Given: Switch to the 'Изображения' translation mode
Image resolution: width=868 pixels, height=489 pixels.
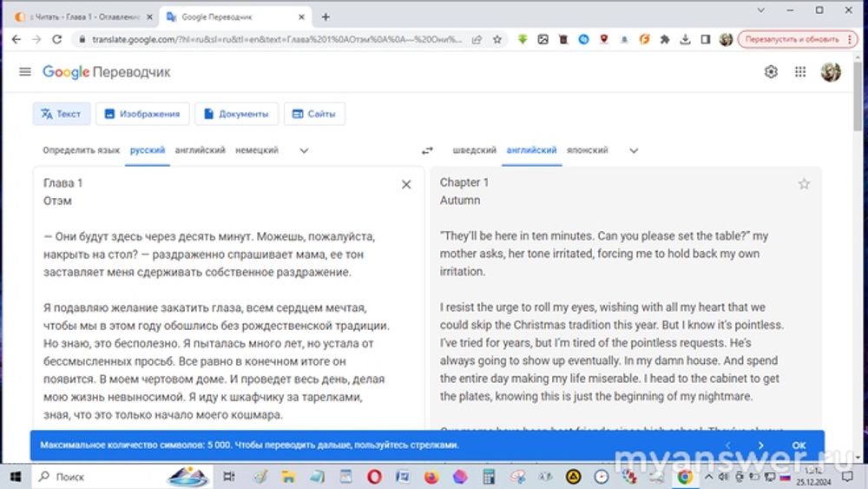Looking at the screenshot, I should (x=142, y=114).
